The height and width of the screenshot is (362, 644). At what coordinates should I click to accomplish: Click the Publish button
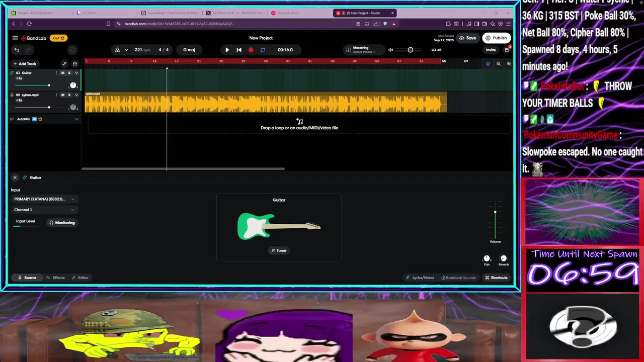click(496, 38)
